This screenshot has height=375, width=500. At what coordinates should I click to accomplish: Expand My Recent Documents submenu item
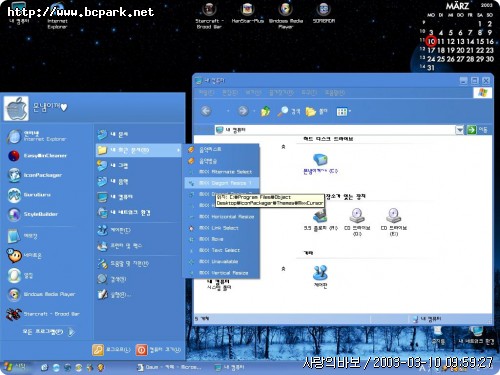click(x=139, y=150)
